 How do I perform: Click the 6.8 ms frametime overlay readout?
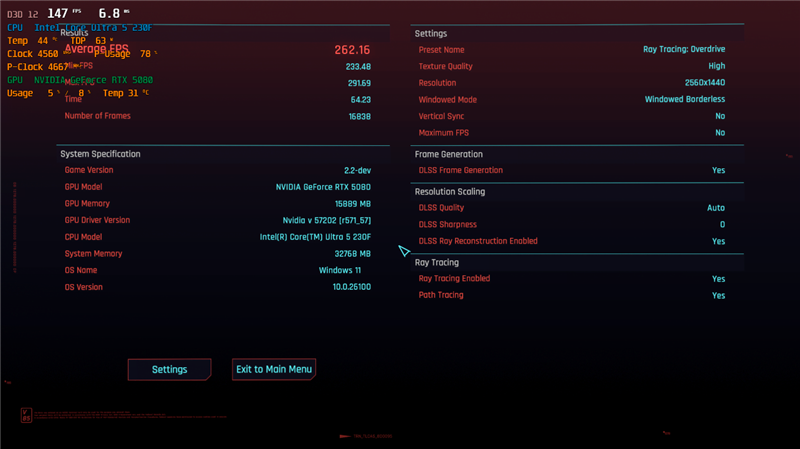(108, 13)
